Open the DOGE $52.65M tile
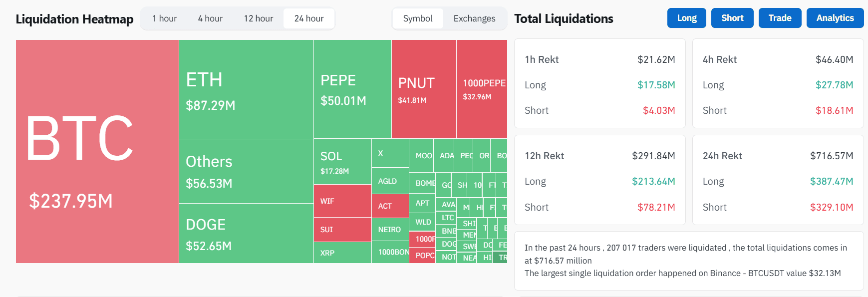 (x=246, y=233)
